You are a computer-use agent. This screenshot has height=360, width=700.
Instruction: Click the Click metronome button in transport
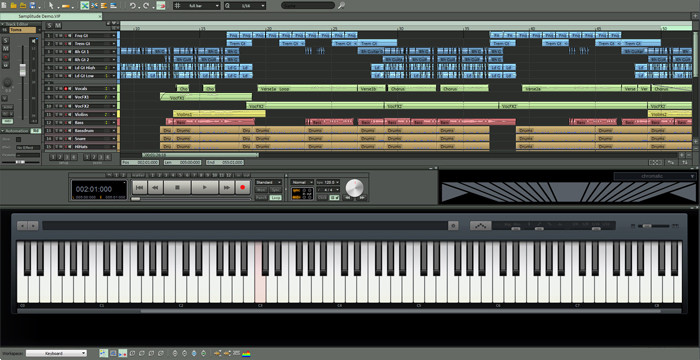(x=321, y=197)
